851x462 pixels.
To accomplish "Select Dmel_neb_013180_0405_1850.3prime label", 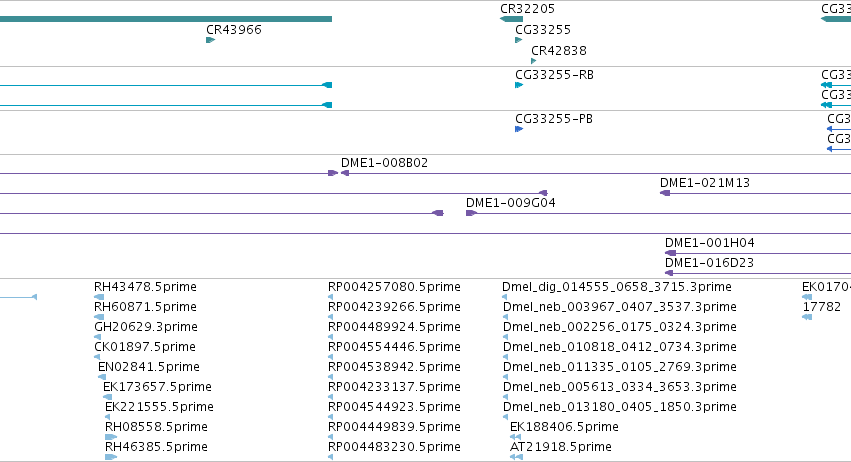I will 620,407.
